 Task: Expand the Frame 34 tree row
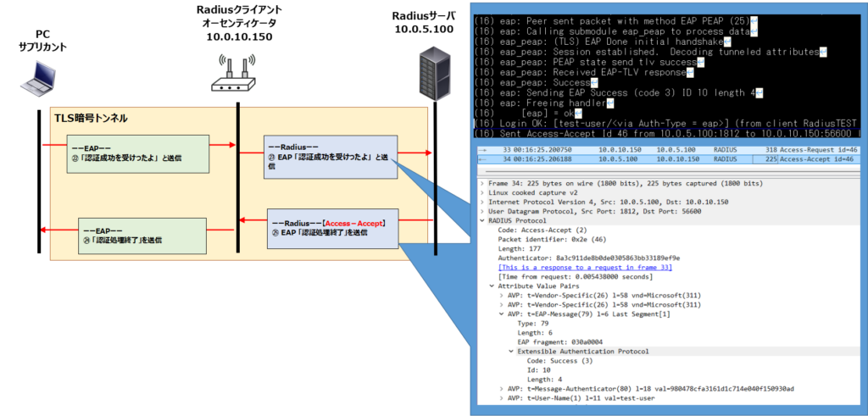tap(482, 183)
